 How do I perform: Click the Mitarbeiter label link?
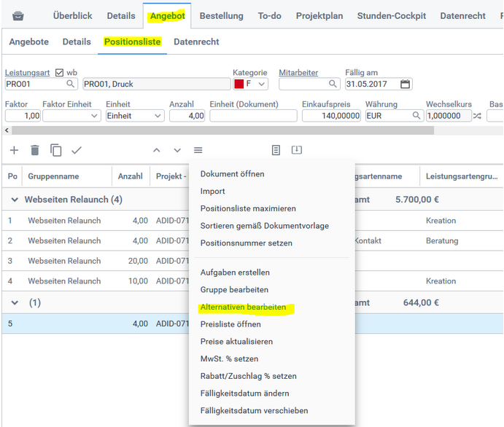[298, 73]
